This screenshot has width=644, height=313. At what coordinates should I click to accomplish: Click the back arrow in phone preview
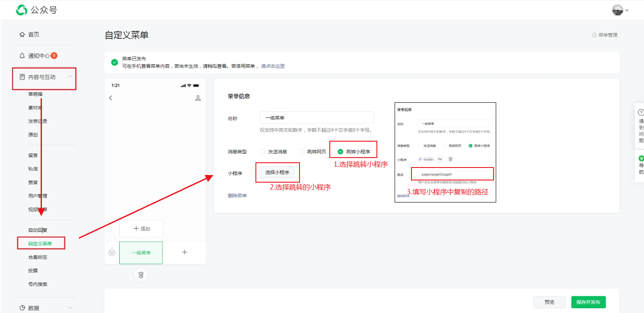coord(111,98)
